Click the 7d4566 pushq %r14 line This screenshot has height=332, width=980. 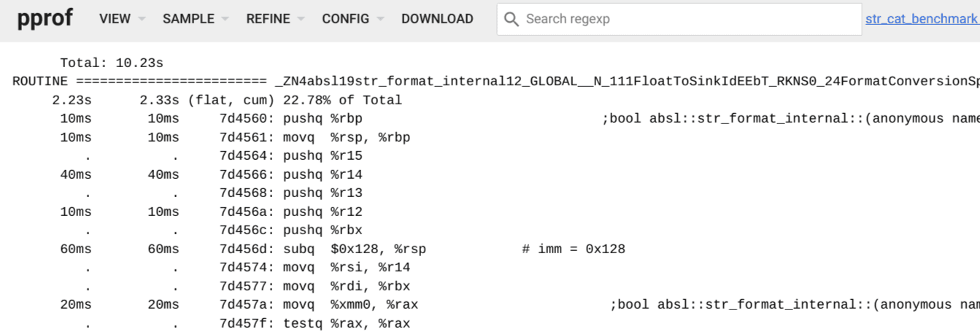click(x=290, y=174)
